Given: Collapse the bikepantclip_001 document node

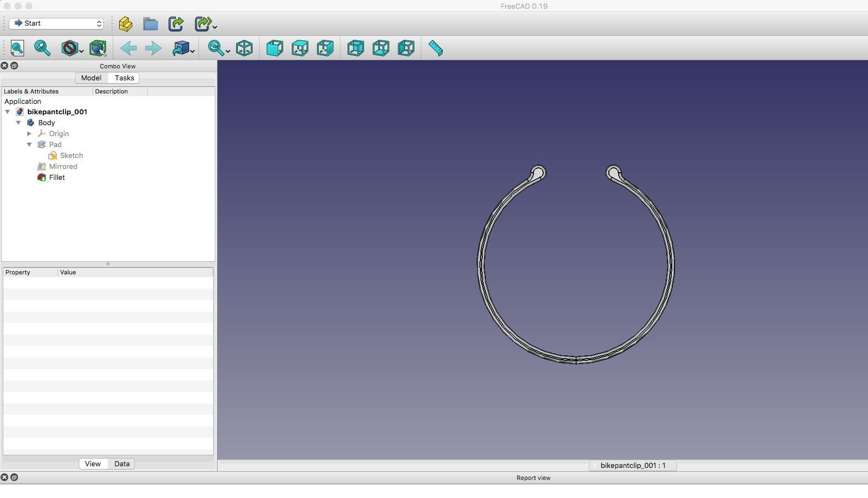Looking at the screenshot, I should tap(8, 112).
